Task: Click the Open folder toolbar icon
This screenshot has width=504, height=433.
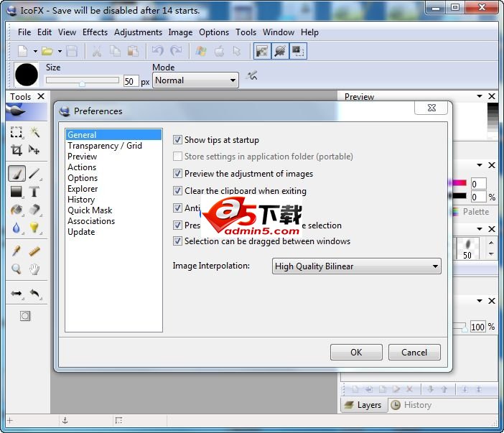Action: coord(47,51)
